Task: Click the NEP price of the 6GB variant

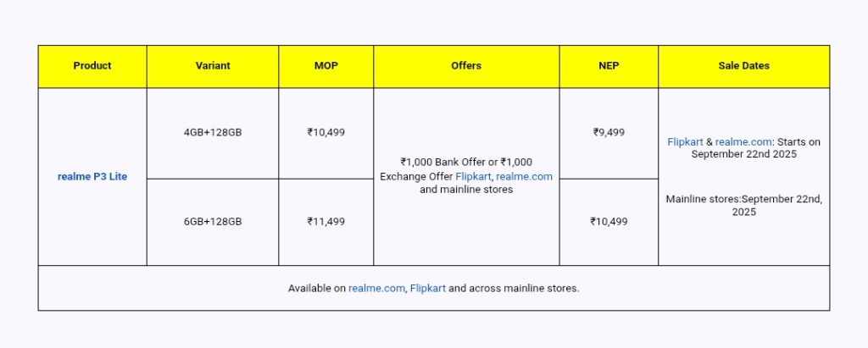Action: click(609, 221)
